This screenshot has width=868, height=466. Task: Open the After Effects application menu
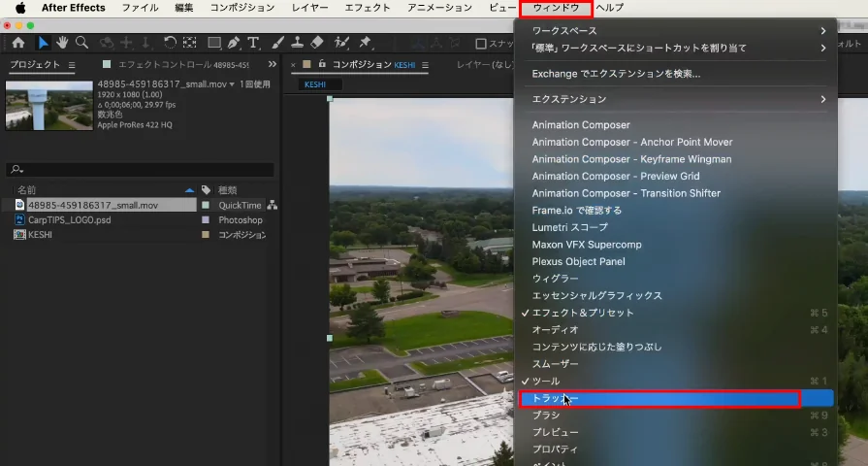(73, 8)
